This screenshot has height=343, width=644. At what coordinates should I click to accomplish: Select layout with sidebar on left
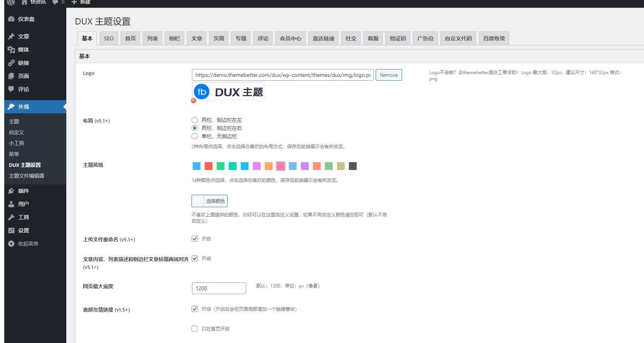click(x=195, y=120)
